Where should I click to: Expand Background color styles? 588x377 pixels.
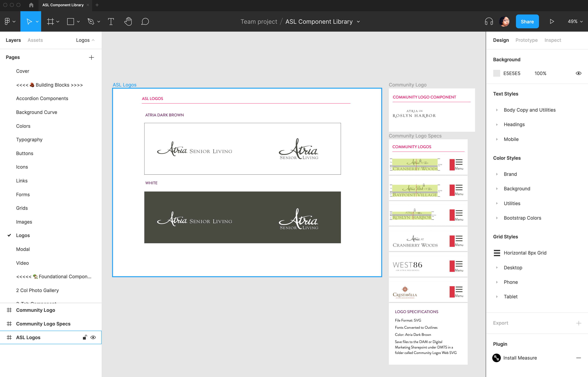497,188
